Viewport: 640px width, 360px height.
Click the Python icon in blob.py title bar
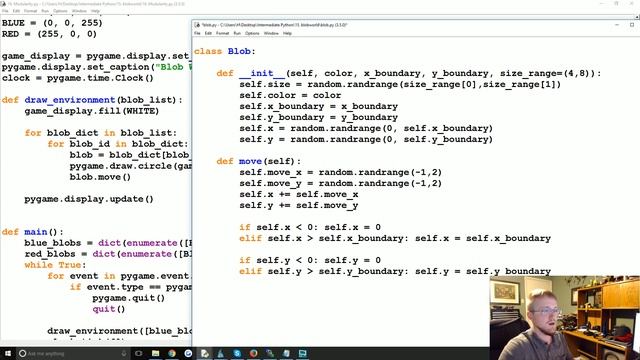tap(197, 25)
